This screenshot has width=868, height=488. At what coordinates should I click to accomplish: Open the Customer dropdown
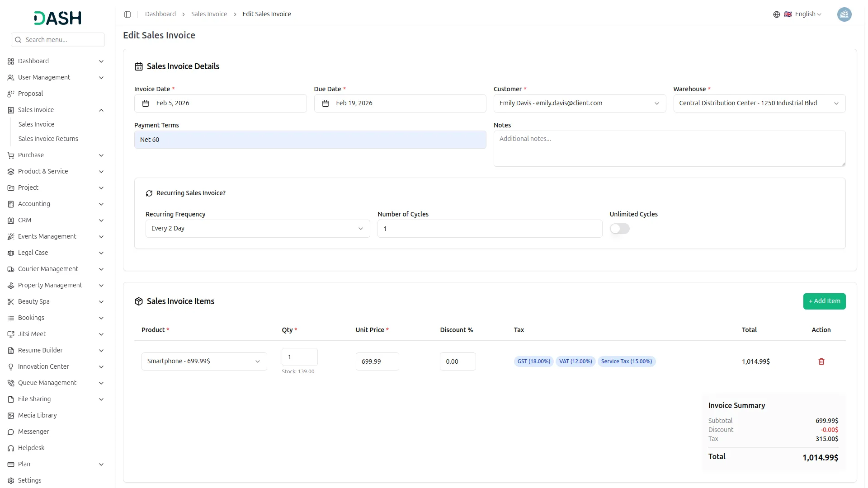click(x=580, y=103)
